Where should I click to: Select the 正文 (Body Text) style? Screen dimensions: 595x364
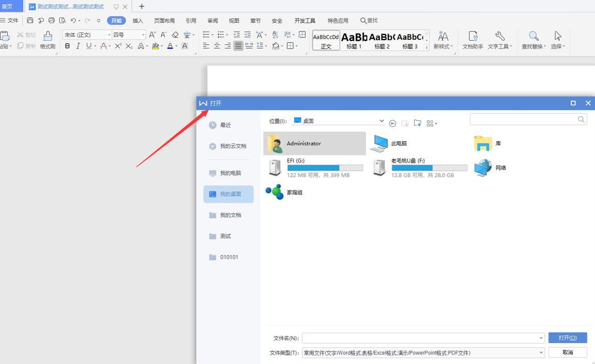[326, 41]
